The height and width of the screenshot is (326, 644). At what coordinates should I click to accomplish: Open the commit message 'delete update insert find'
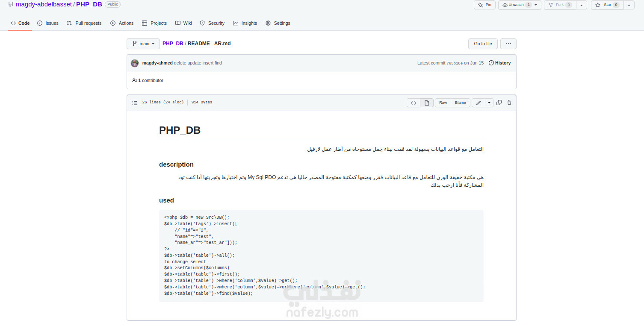pyautogui.click(x=198, y=63)
